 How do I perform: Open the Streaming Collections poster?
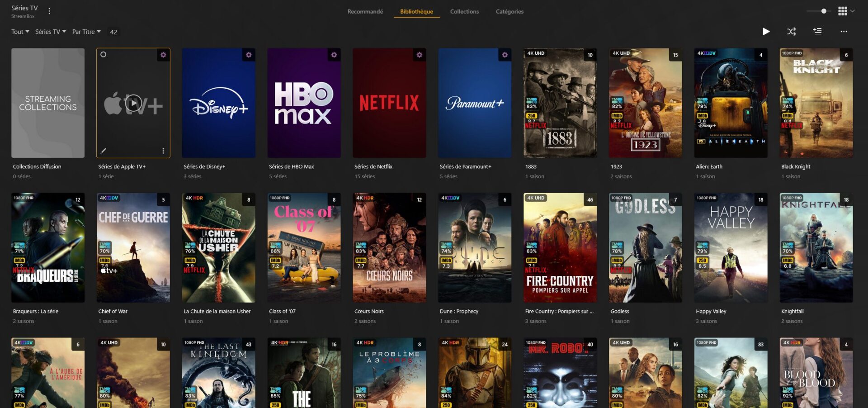coord(48,103)
